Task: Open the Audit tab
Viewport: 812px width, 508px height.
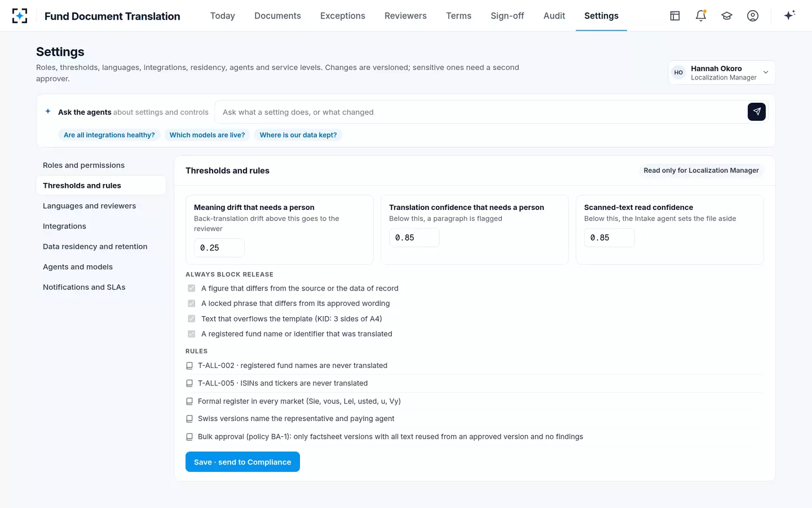Action: tap(554, 16)
